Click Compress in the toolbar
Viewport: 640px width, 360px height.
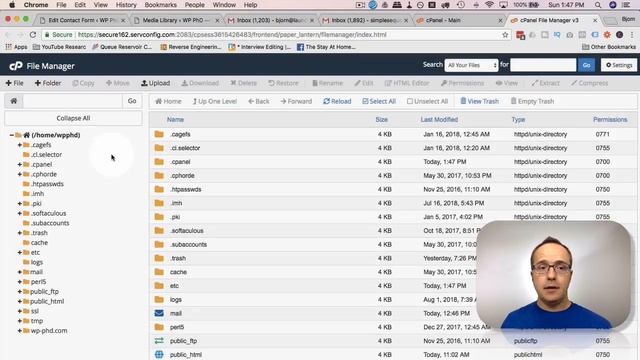[589, 83]
